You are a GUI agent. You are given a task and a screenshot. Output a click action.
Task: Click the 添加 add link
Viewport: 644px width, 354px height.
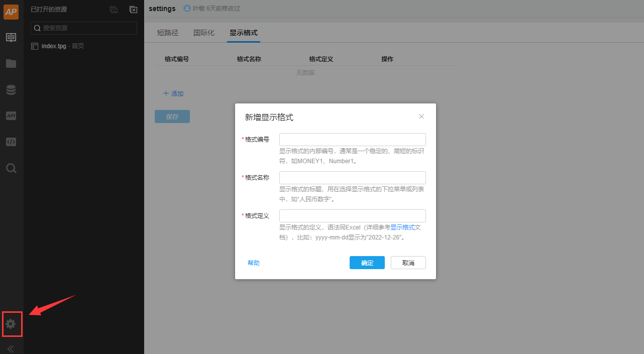[x=173, y=93]
